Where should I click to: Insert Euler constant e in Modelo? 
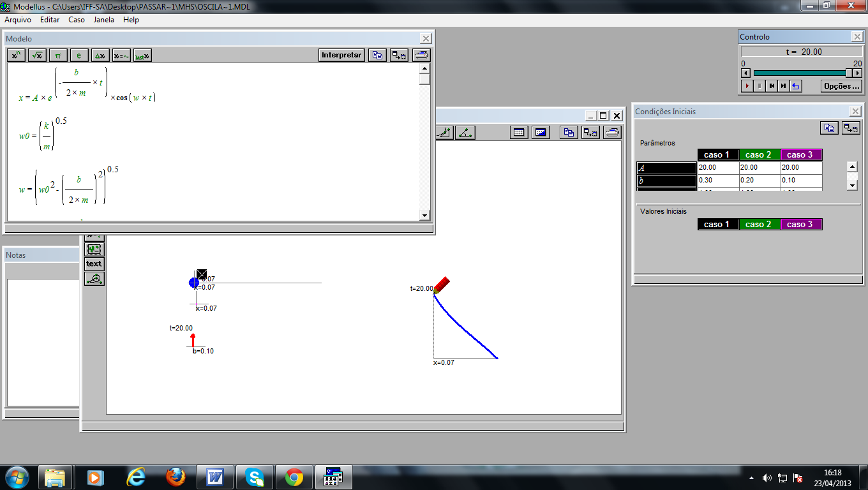point(79,56)
